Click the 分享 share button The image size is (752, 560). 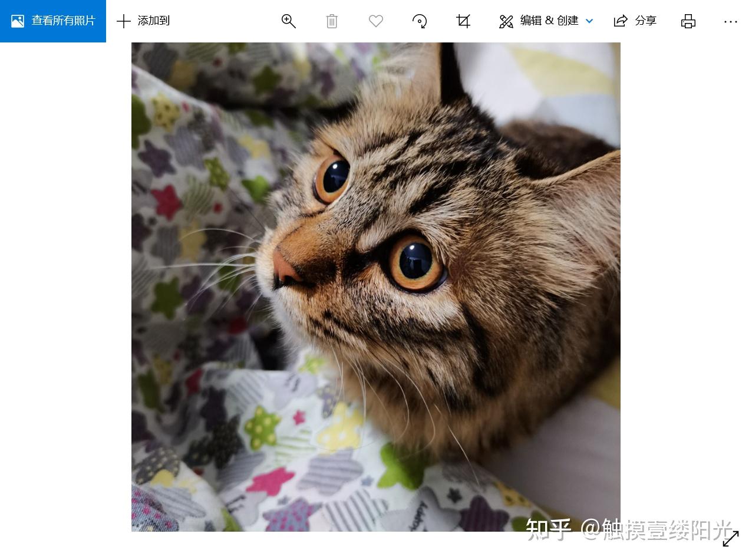click(x=635, y=21)
